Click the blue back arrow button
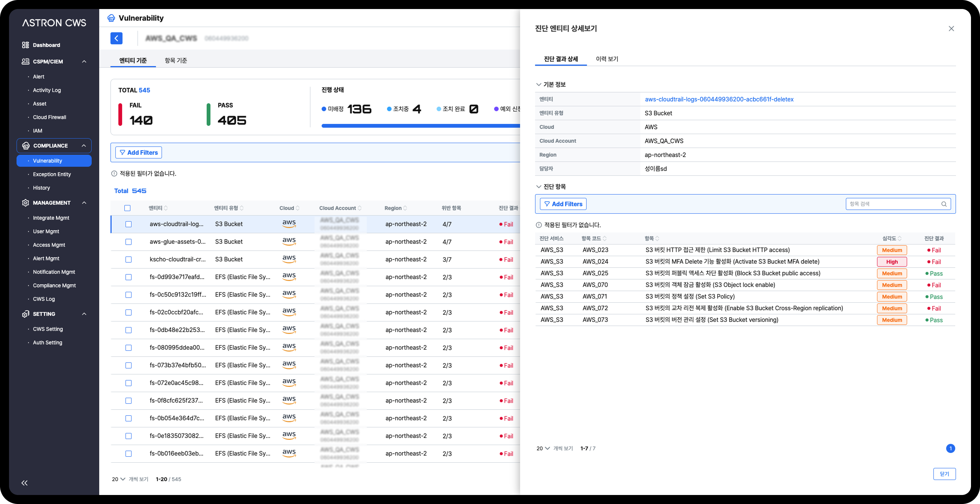 pos(116,38)
